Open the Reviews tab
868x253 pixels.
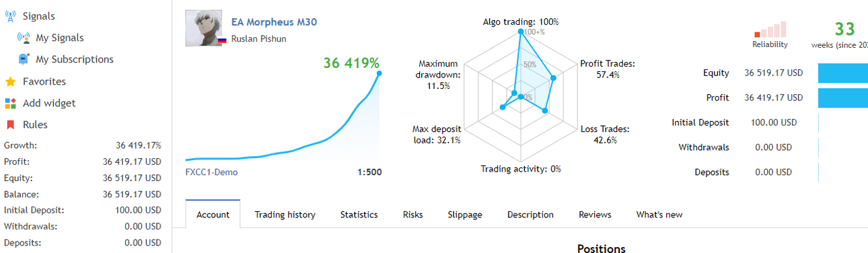[595, 215]
